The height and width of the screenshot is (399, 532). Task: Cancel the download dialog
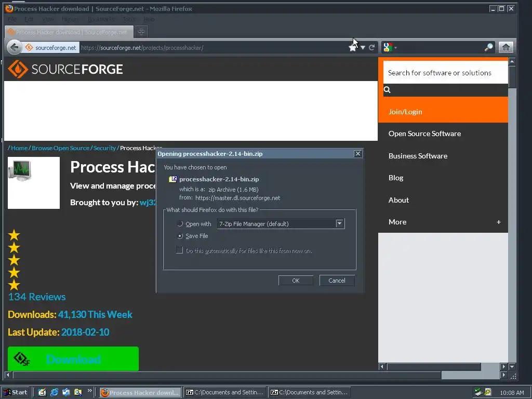[x=337, y=281]
